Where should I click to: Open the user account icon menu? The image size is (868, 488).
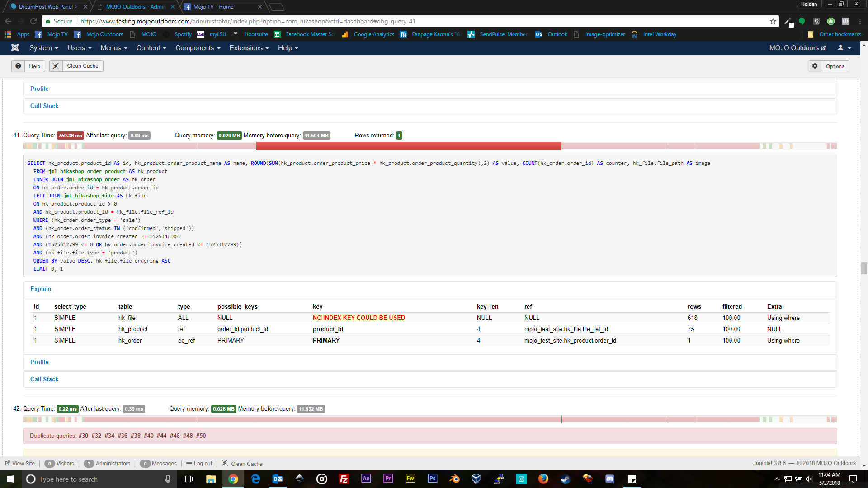click(844, 48)
